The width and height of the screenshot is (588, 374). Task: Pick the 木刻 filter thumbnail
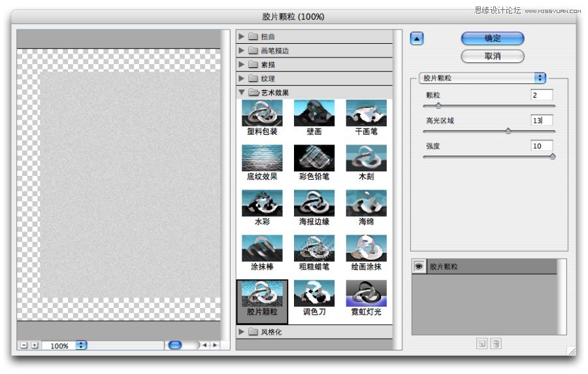click(x=367, y=158)
